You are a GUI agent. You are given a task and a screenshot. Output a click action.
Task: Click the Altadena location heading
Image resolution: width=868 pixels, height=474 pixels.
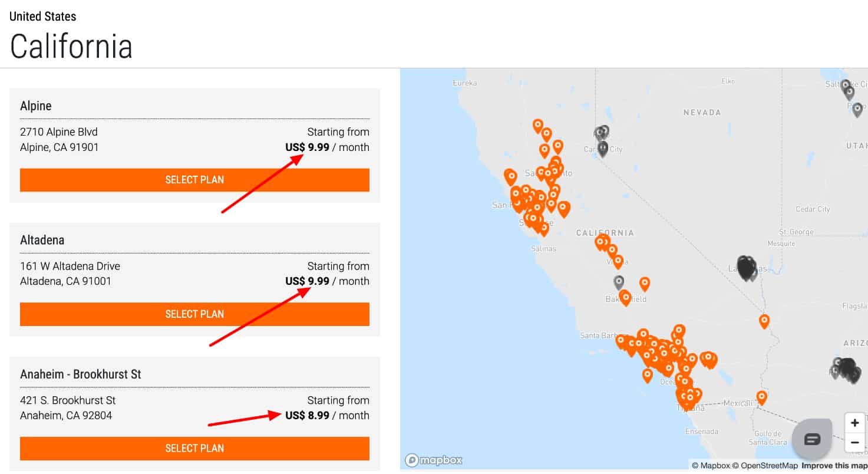point(42,240)
